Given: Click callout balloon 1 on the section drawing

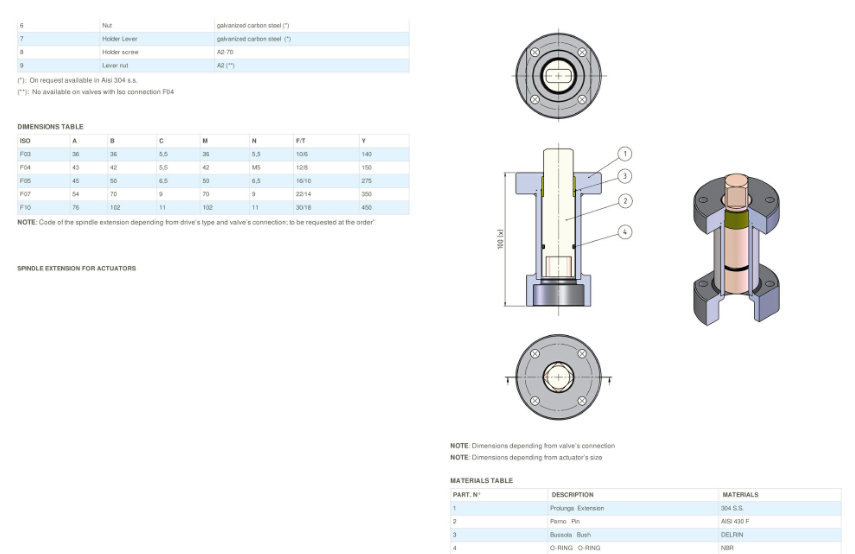Looking at the screenshot, I should (625, 154).
